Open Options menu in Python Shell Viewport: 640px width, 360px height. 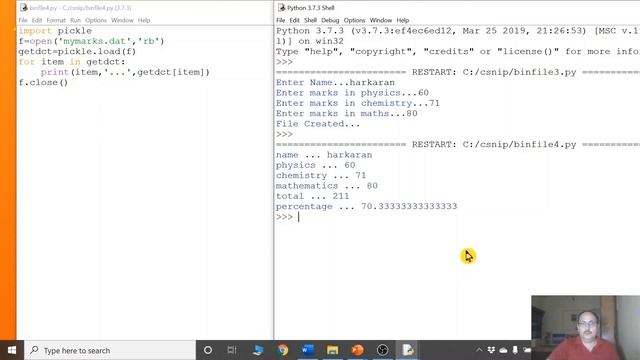click(x=354, y=20)
